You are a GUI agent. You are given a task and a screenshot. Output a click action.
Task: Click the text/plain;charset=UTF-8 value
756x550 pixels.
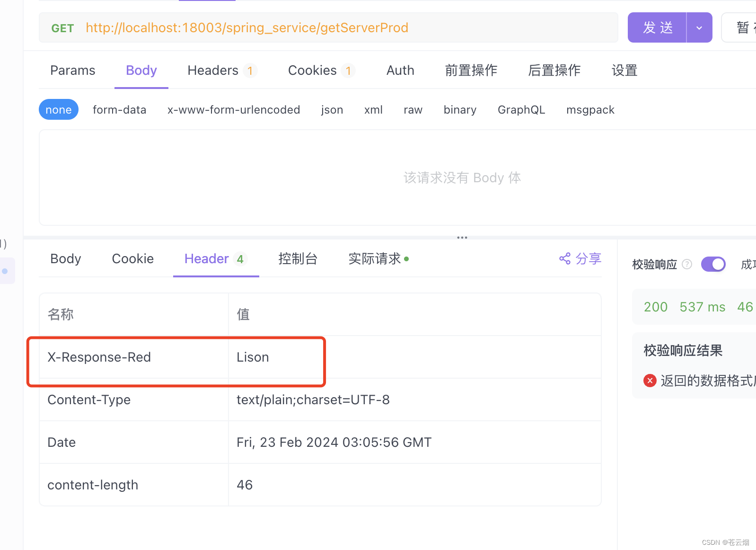tap(313, 399)
